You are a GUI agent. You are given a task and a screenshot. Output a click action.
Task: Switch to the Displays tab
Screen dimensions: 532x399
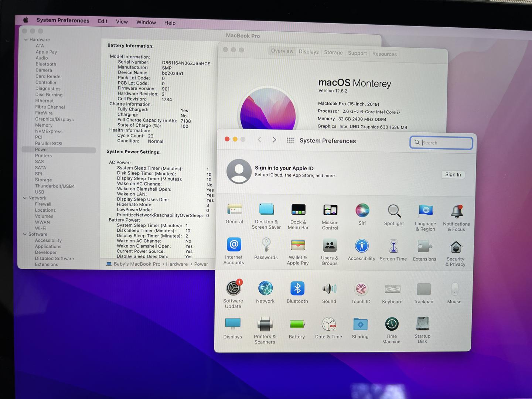click(x=308, y=52)
